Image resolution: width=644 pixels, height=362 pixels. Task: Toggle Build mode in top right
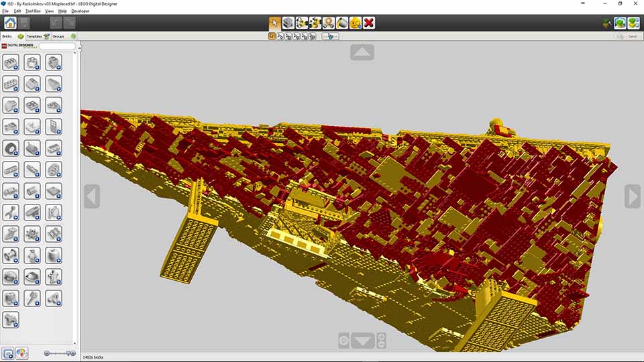click(x=606, y=23)
